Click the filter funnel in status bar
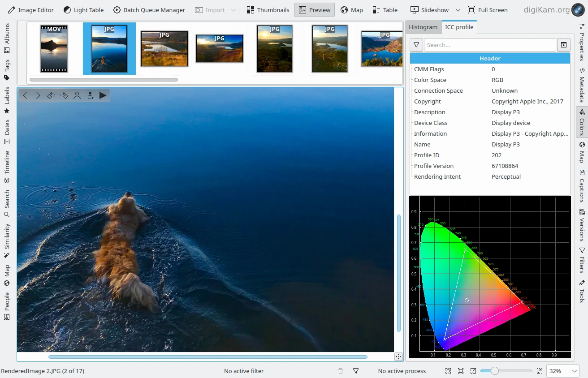The width and height of the screenshot is (588, 378). tap(356, 371)
